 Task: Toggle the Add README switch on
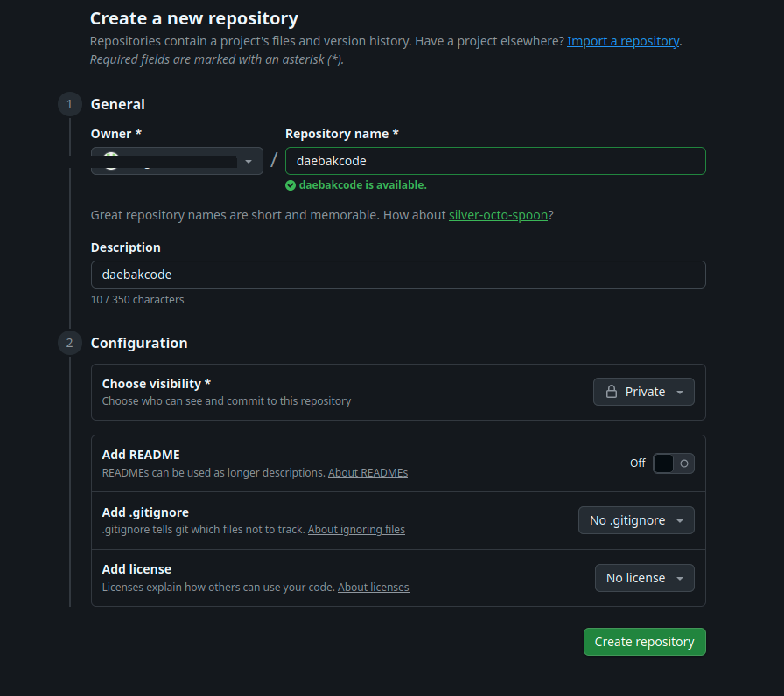[673, 463]
